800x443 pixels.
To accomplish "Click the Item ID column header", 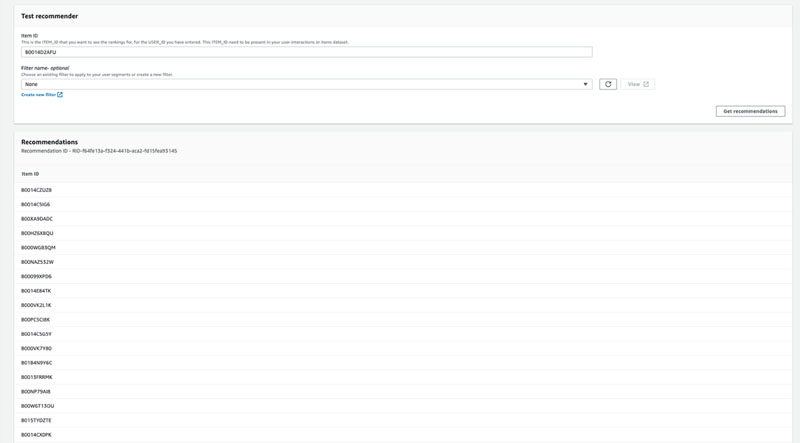I will [30, 174].
